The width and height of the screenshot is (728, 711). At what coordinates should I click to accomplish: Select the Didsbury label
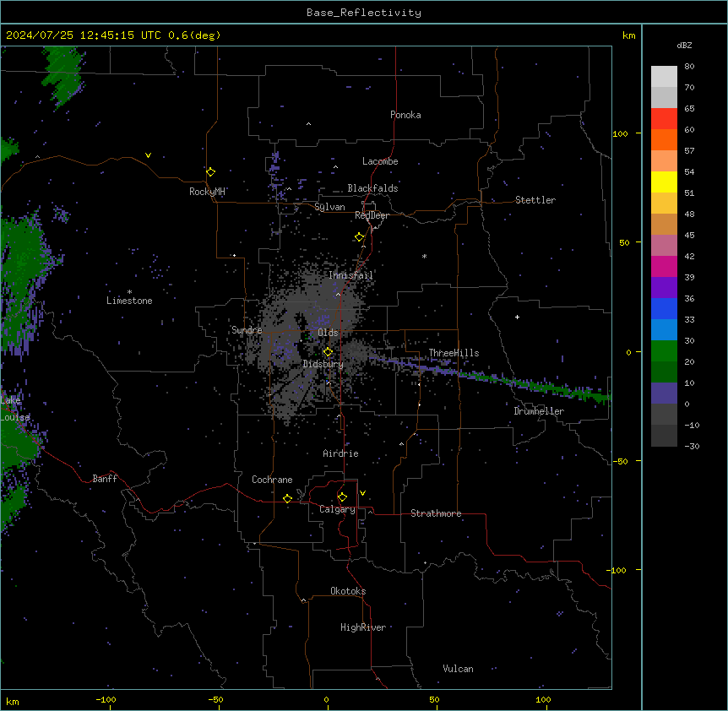323,364
